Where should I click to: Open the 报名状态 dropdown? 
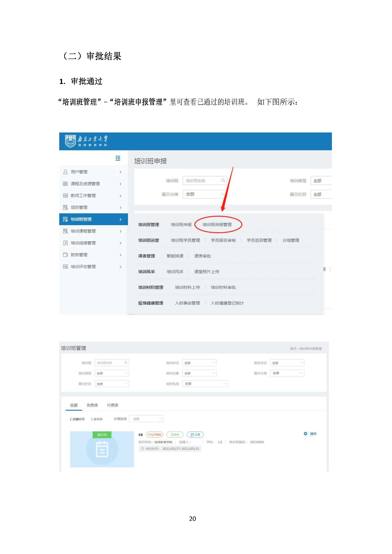(287, 363)
